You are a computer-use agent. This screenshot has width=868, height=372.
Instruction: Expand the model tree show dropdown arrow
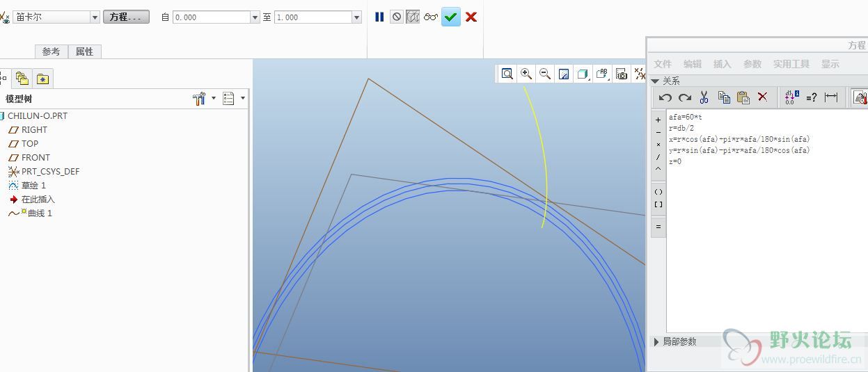click(x=243, y=98)
